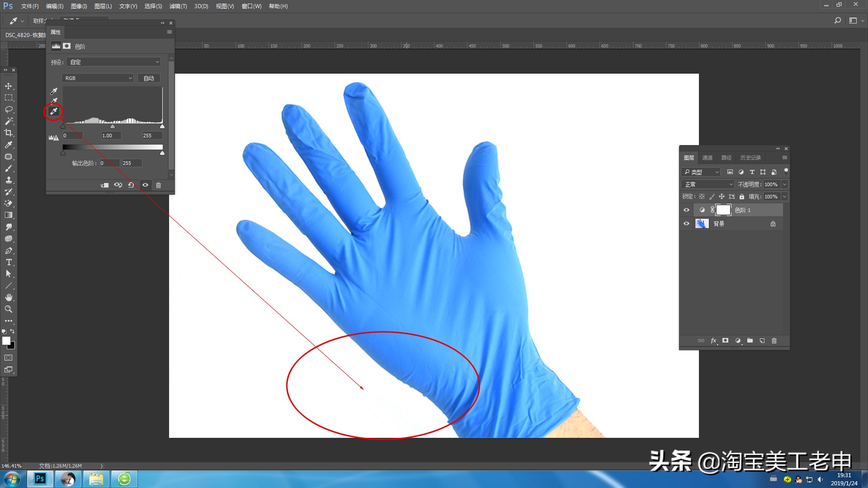
Task: Toggle adjustment visibility eye in properties panel
Action: tap(145, 185)
